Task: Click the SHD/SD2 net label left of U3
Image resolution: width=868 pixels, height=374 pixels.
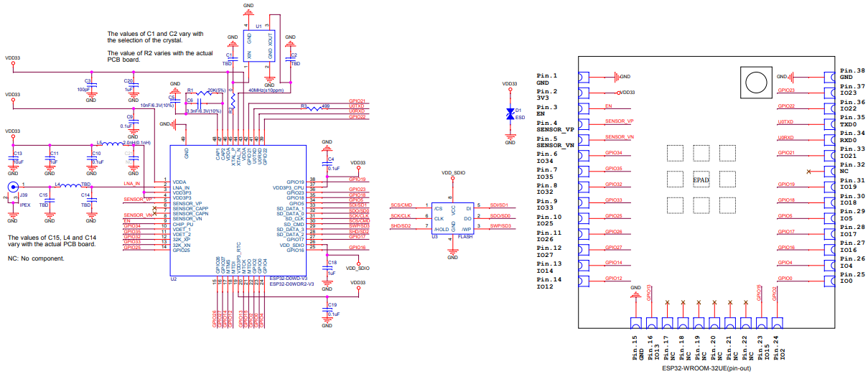Action: tap(401, 227)
